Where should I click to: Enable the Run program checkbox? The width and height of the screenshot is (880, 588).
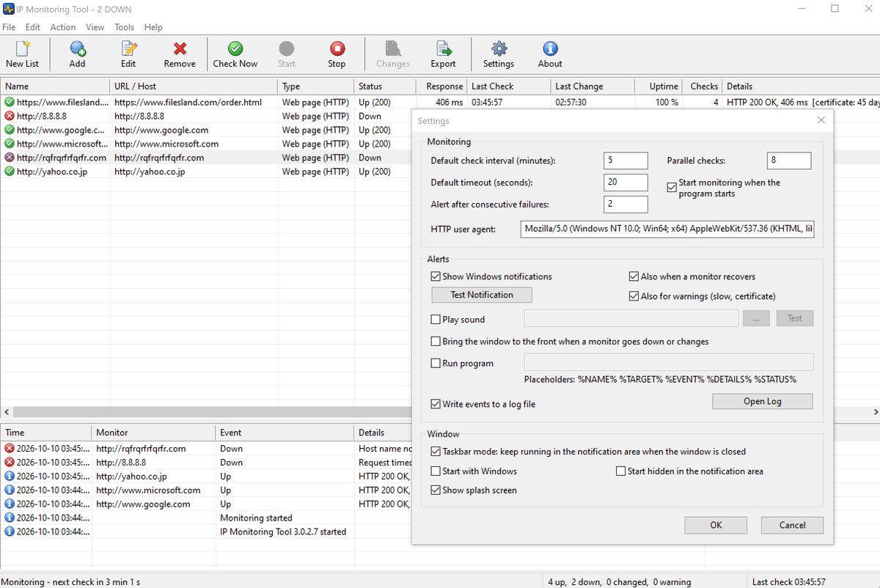pyautogui.click(x=436, y=364)
